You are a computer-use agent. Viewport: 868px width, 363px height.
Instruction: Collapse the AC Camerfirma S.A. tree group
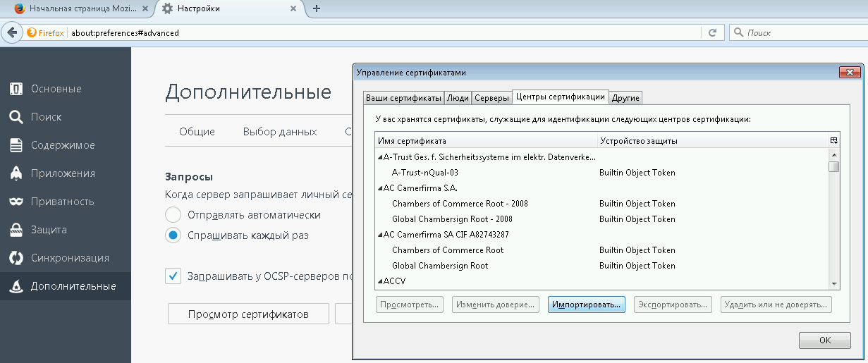(x=381, y=188)
